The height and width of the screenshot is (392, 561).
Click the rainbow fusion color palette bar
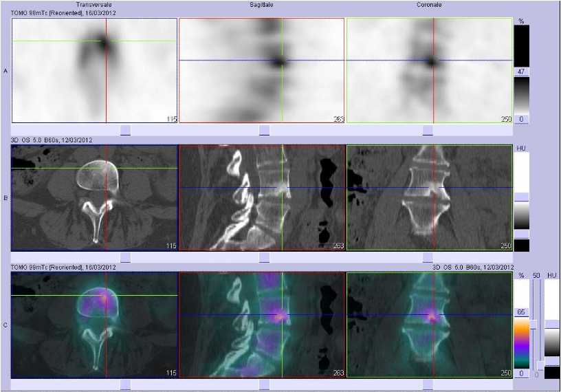(x=521, y=343)
